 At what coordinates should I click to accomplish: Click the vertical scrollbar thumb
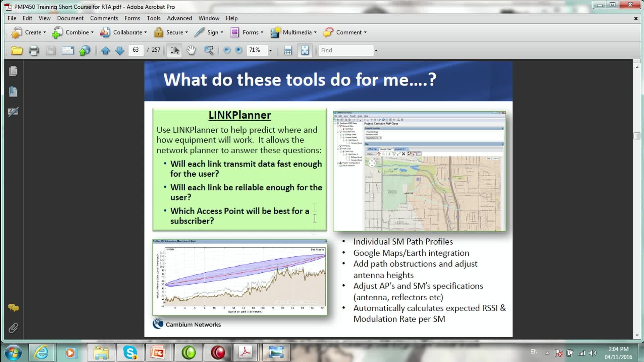click(637, 136)
